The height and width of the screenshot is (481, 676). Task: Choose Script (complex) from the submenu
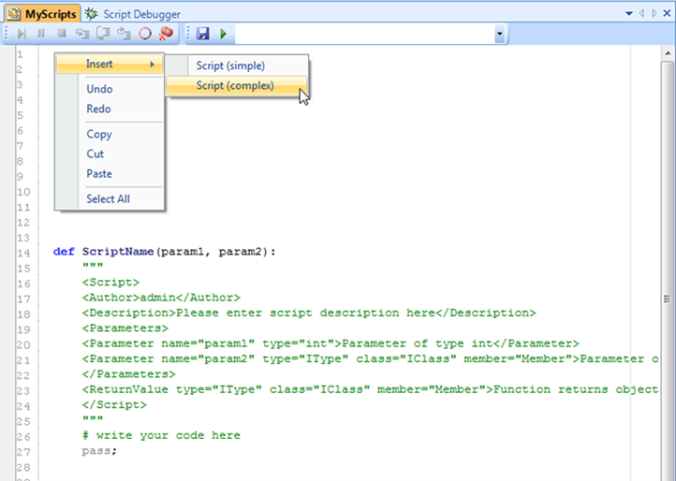[237, 85]
